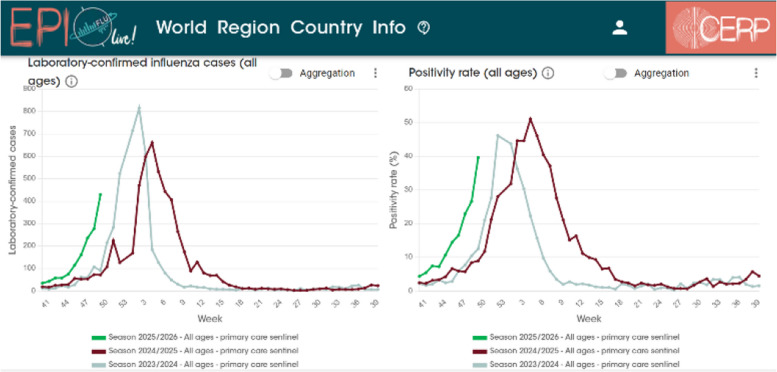Toggle Aggregation on the positivity rate chart

tap(615, 73)
